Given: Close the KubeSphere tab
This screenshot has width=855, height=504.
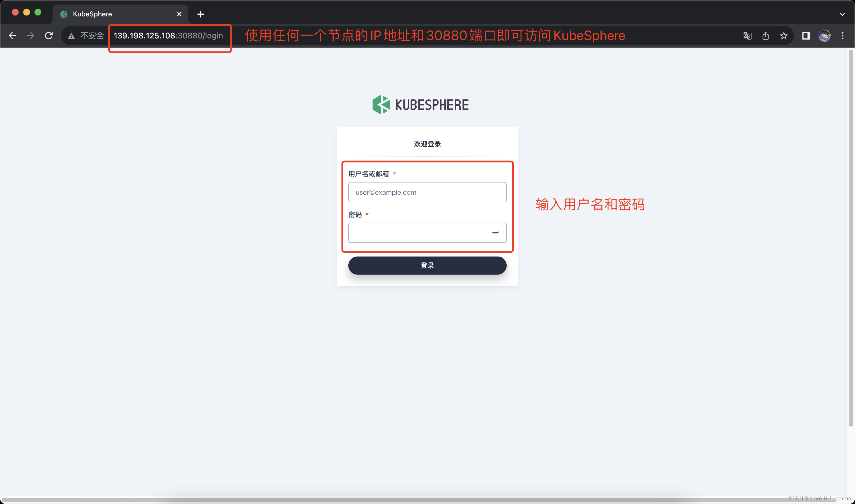Looking at the screenshot, I should pyautogui.click(x=179, y=14).
